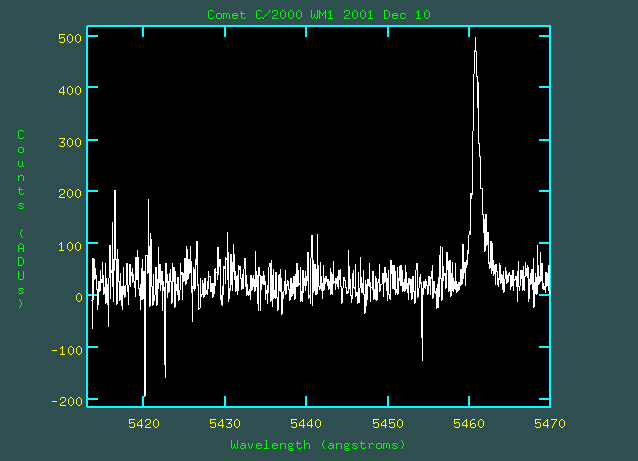Click the x-axis value "5430"

225,424
